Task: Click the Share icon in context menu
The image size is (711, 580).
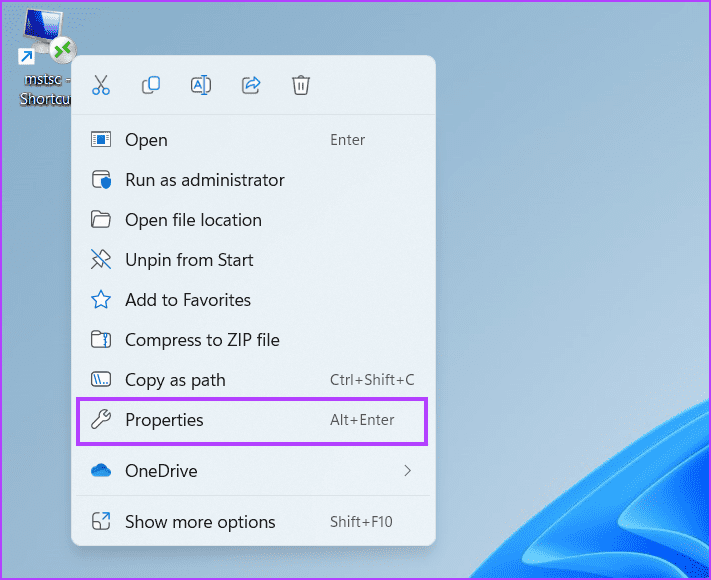Action: pos(251,85)
